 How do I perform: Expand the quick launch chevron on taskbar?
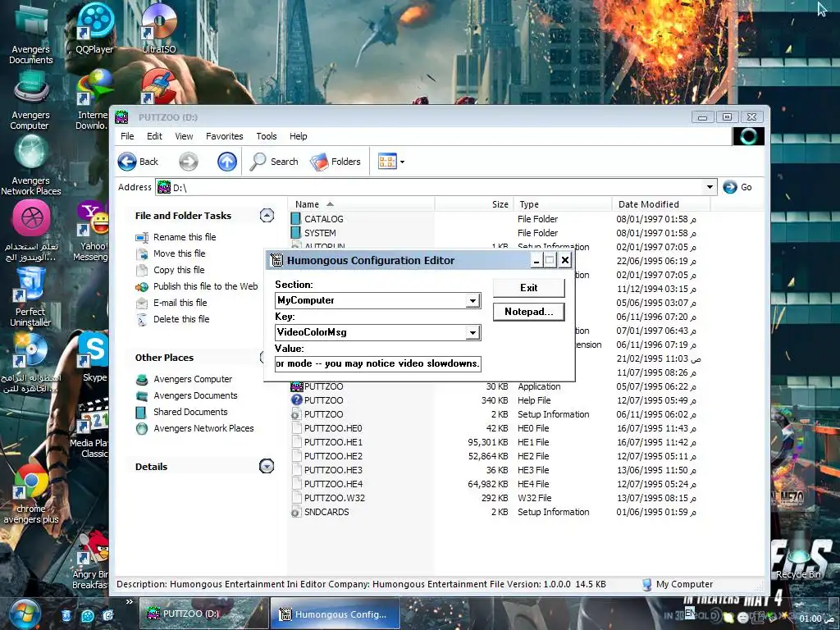129,602
